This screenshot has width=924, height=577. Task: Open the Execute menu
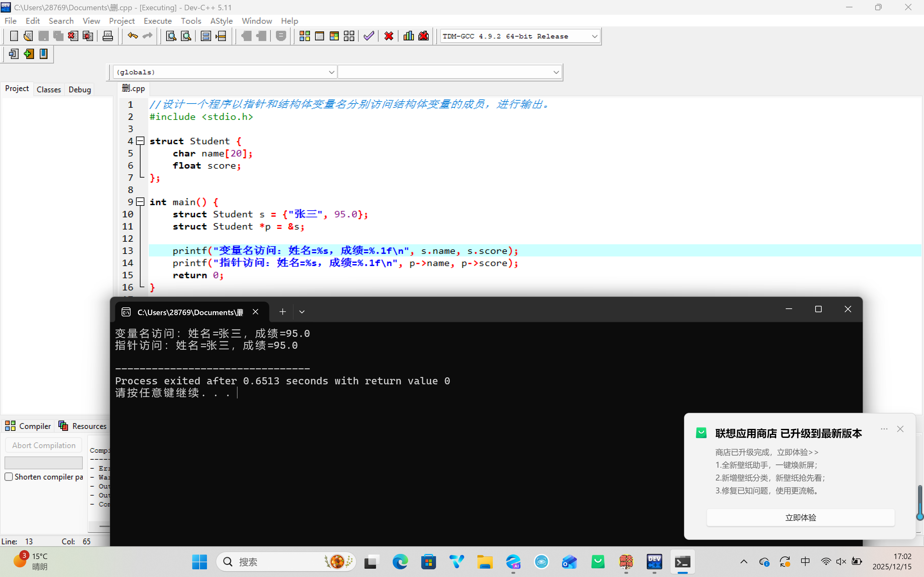[x=157, y=21]
